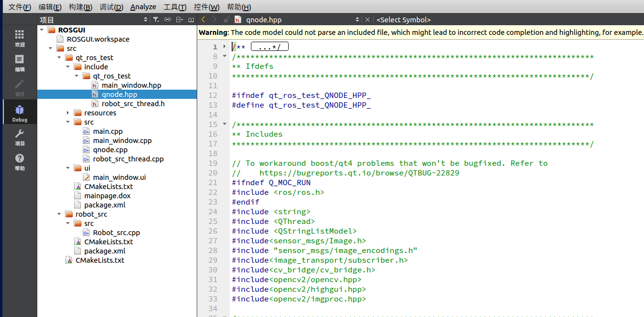Select the highlighted qnode.hpp tree item
This screenshot has width=644, height=317.
tap(117, 95)
